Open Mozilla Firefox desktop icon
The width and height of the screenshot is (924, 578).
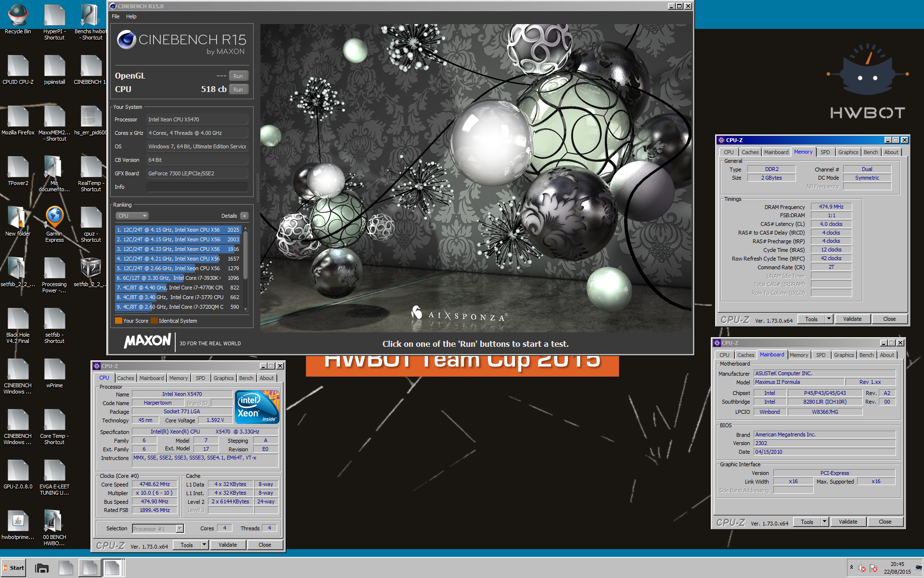click(18, 120)
